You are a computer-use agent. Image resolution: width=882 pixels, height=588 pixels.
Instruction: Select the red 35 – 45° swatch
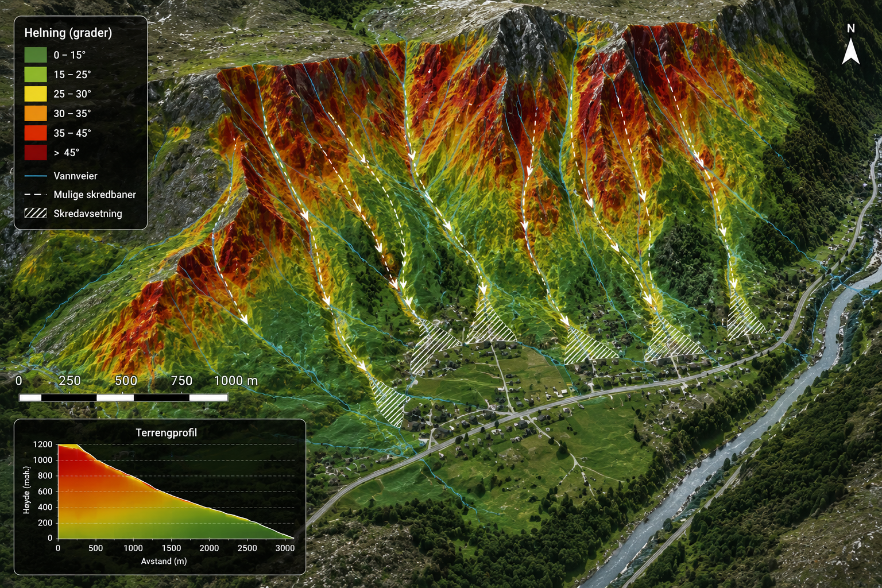(x=36, y=133)
